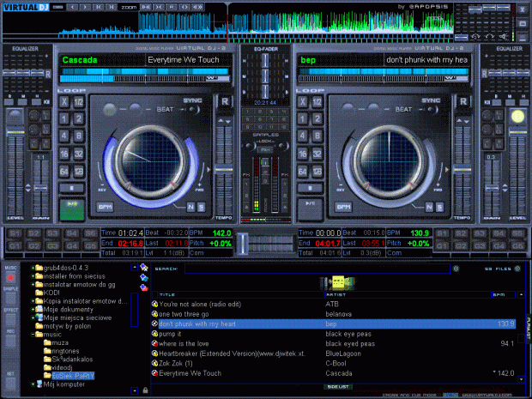Click the BPM button on the left deck
The image size is (532, 399).
105,207
